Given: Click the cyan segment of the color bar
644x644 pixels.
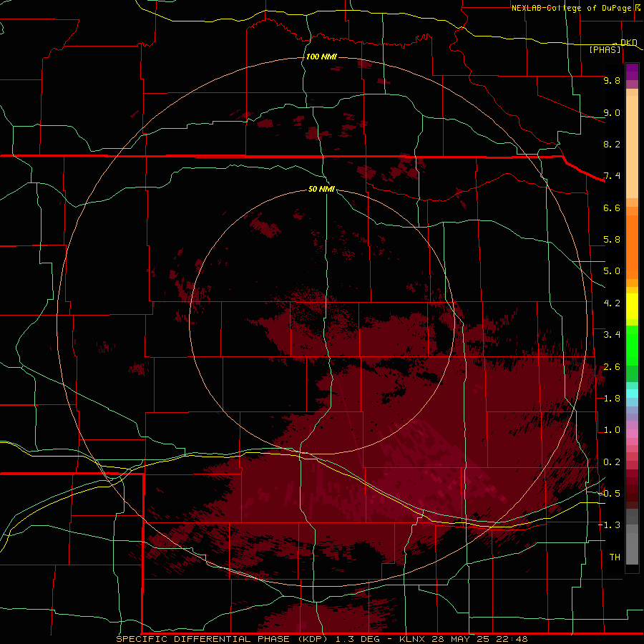Looking at the screenshot, I should 632,394.
